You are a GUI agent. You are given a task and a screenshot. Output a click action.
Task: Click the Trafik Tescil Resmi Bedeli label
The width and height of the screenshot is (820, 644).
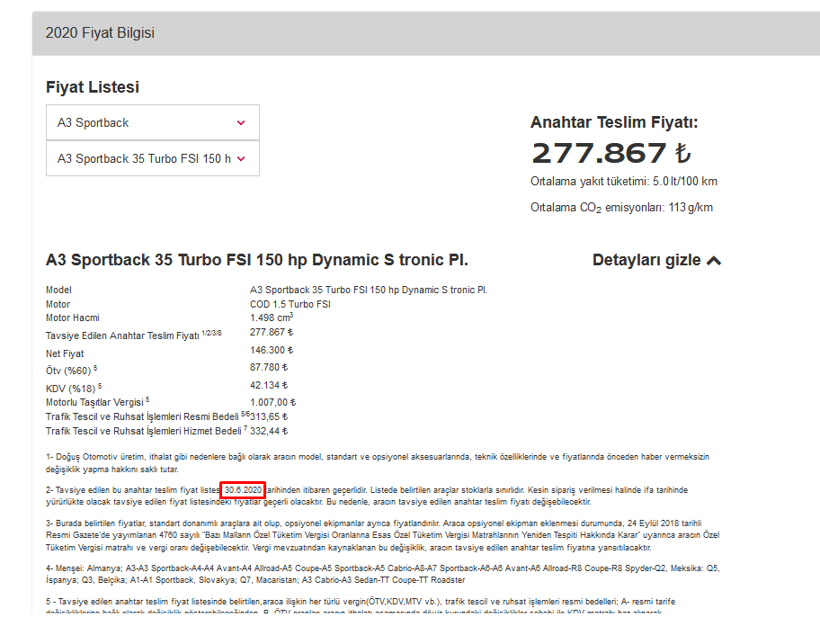point(147,416)
